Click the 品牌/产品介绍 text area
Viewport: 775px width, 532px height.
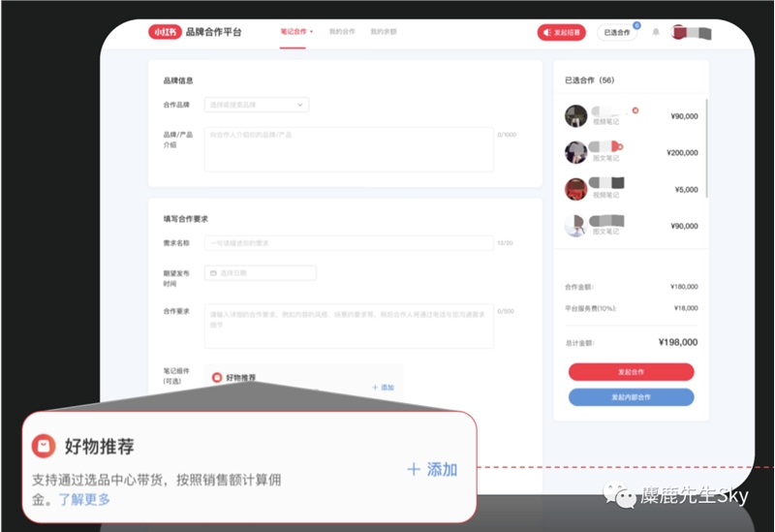point(349,149)
